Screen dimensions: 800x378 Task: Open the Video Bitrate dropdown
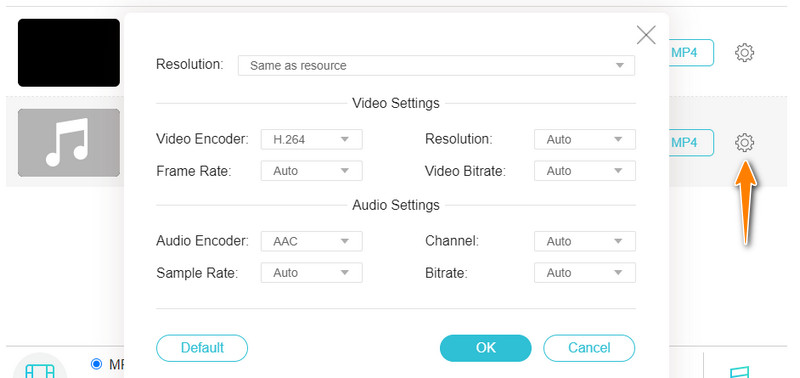(x=585, y=170)
